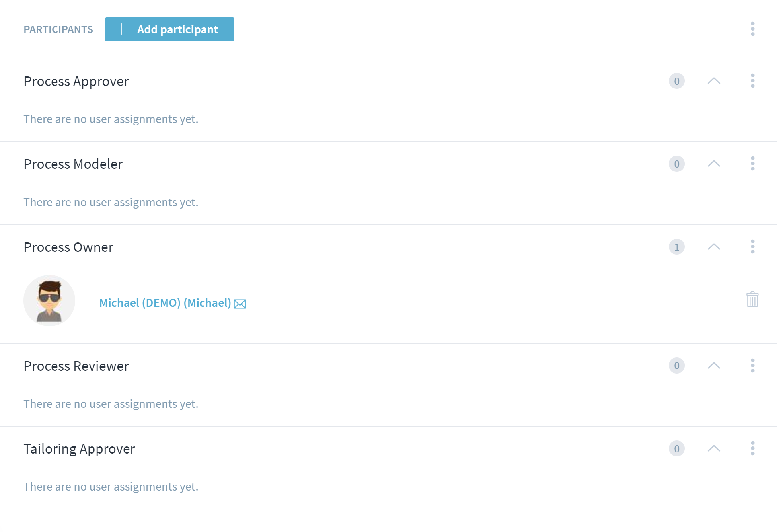
Task: Select the Tailoring Approver heading
Action: 80,449
